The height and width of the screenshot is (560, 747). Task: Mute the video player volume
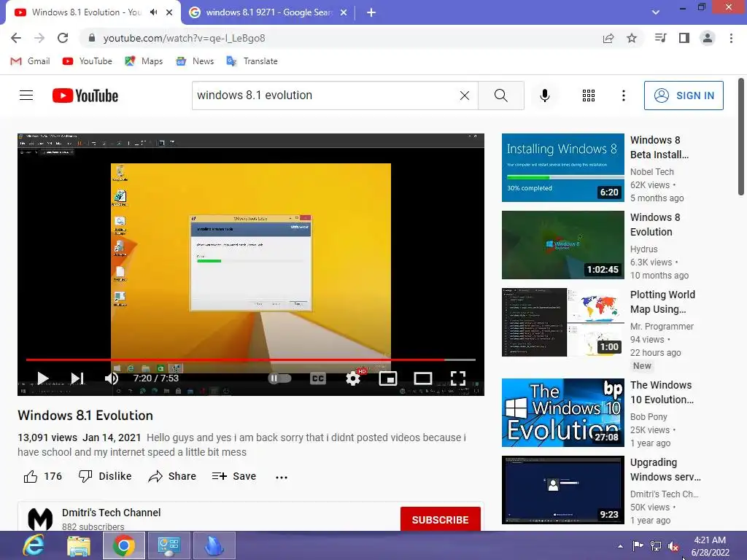(x=112, y=378)
